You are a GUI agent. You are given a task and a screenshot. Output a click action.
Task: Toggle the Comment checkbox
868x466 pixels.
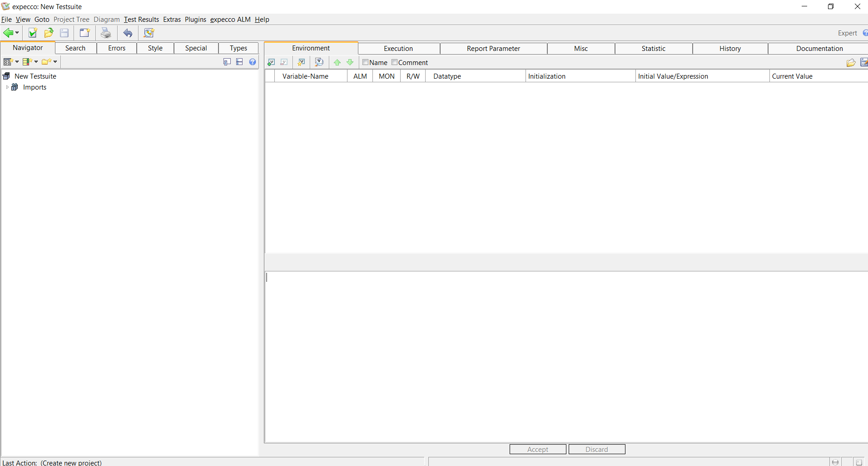[x=394, y=62]
